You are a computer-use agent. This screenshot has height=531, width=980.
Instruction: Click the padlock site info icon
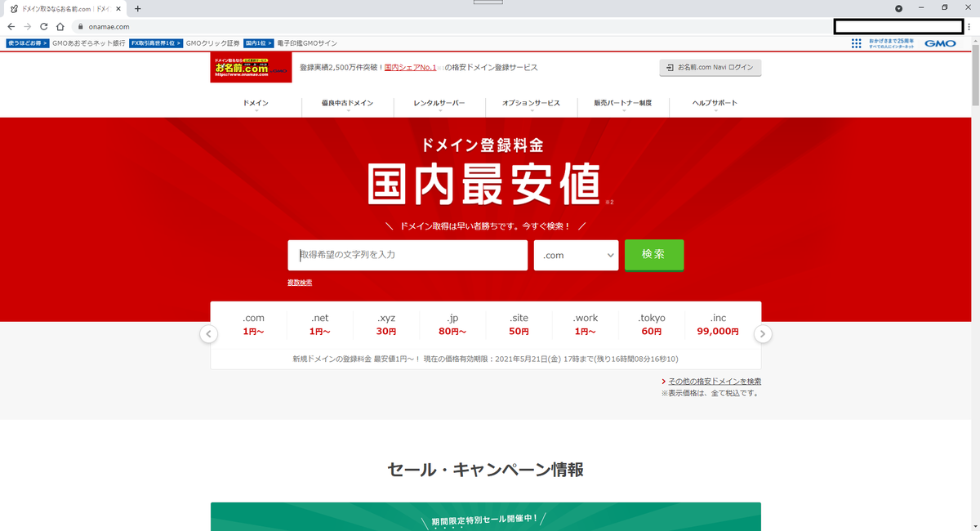click(81, 26)
